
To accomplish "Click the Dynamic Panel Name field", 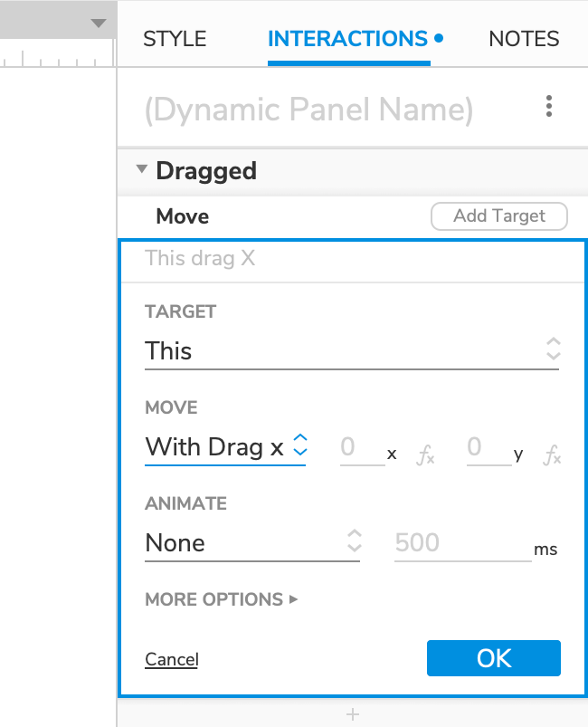I will pyautogui.click(x=308, y=110).
